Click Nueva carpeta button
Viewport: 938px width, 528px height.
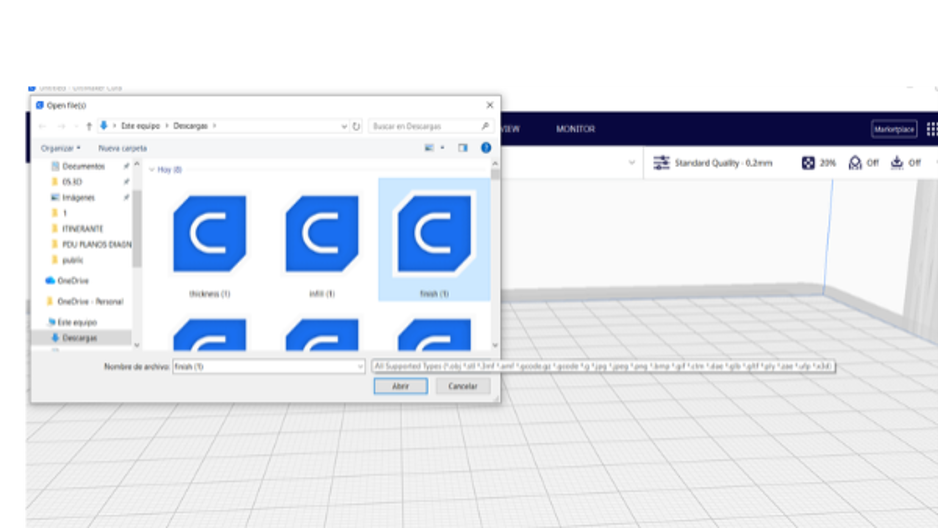point(123,148)
